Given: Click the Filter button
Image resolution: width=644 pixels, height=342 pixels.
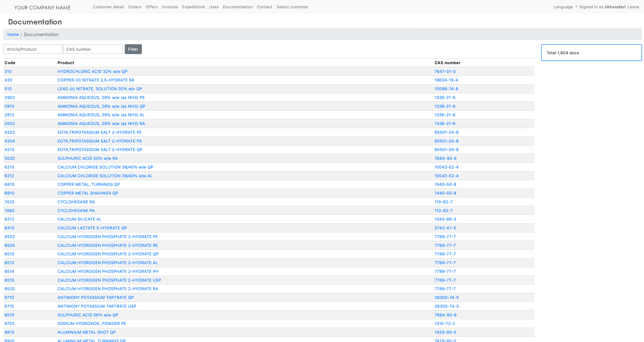Looking at the screenshot, I should pos(133,49).
